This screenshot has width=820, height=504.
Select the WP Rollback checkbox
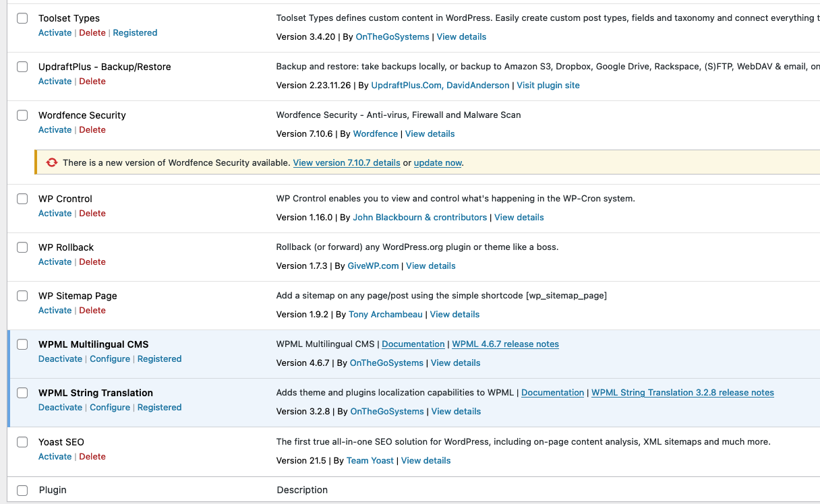(22, 247)
